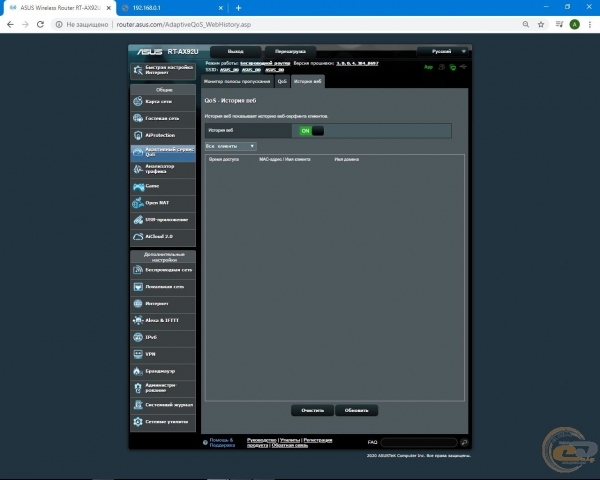600x480 pixels.
Task: Open the Администрирование sidebar icon
Action: [138, 388]
